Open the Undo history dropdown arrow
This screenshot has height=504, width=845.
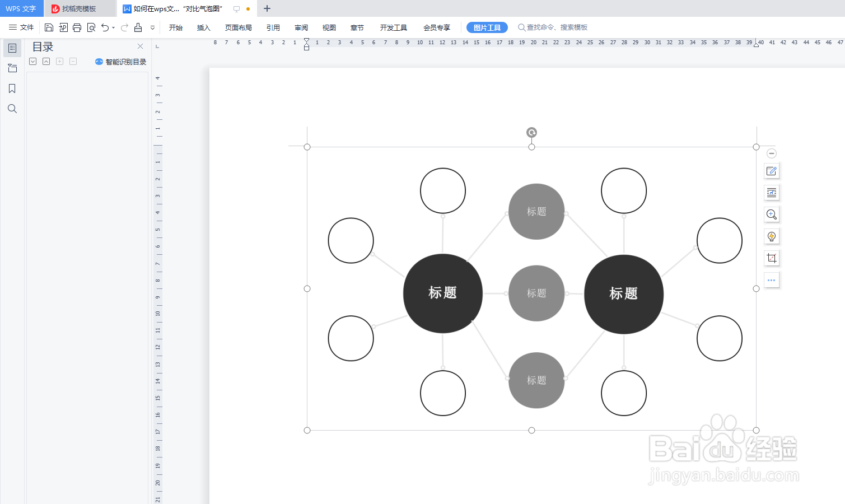coord(114,27)
